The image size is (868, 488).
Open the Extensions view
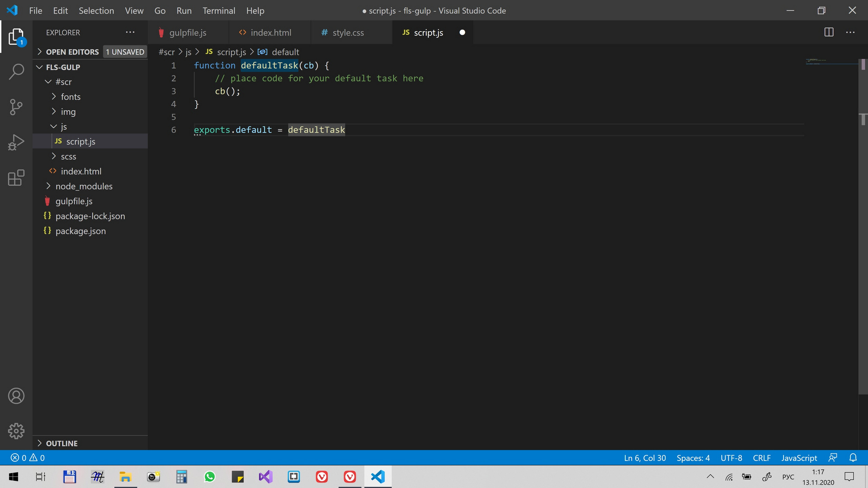[16, 178]
